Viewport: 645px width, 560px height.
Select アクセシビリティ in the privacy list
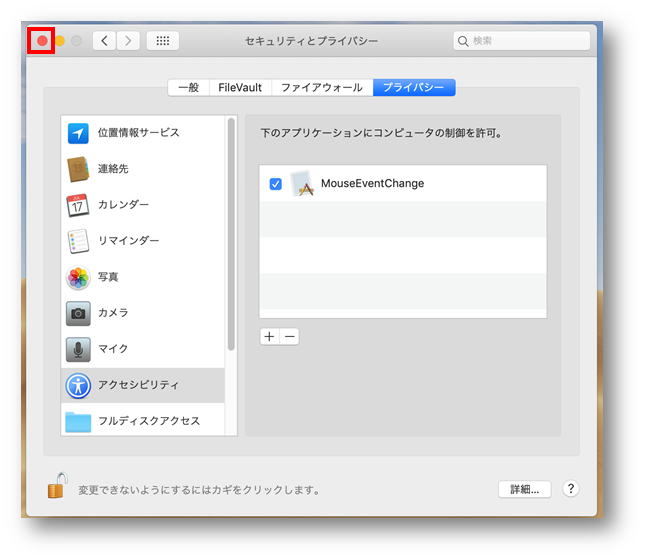[x=143, y=386]
